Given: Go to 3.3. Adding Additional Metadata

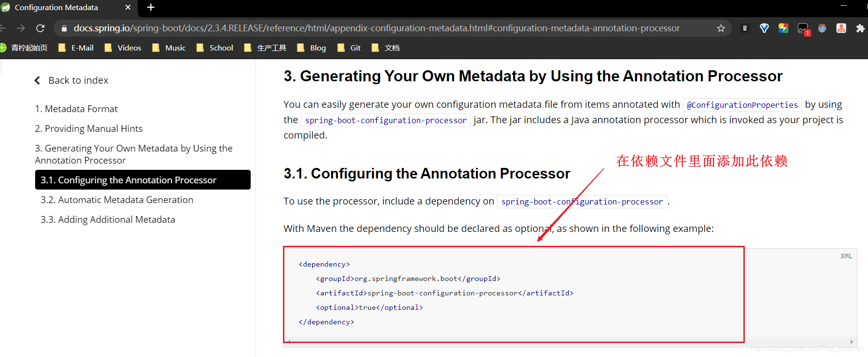Looking at the screenshot, I should 108,219.
